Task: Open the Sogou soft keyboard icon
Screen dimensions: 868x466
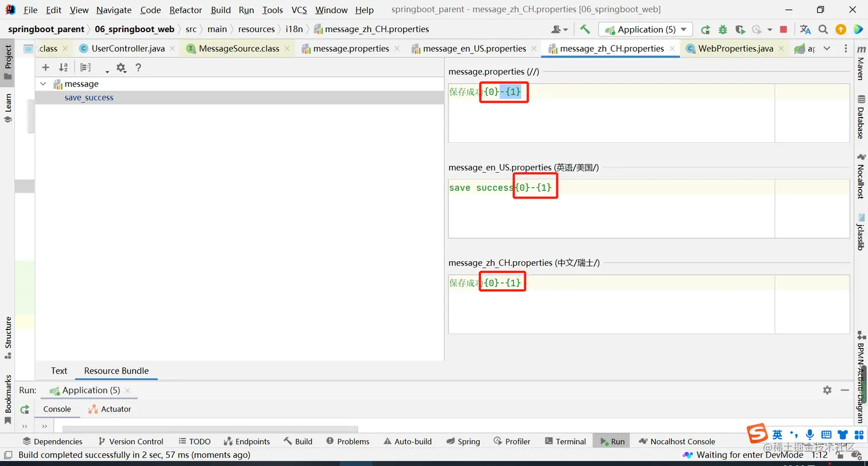Action: pyautogui.click(x=827, y=434)
